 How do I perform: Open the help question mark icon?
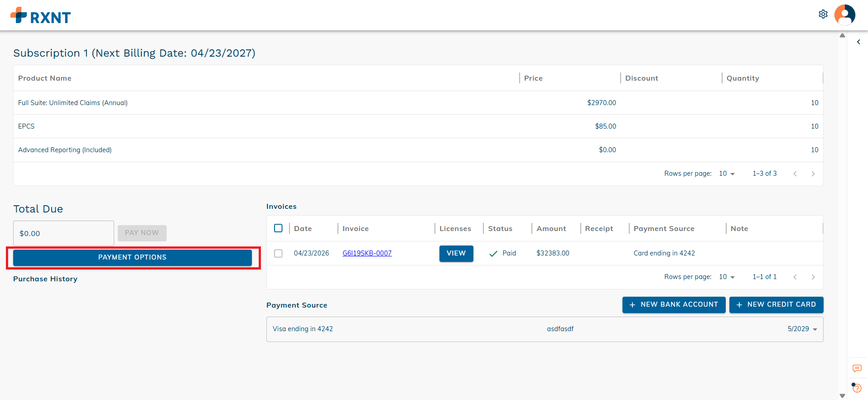857,388
